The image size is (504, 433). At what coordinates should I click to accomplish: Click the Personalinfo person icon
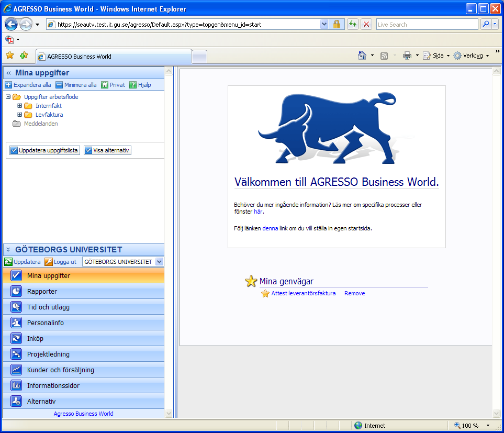click(16, 323)
